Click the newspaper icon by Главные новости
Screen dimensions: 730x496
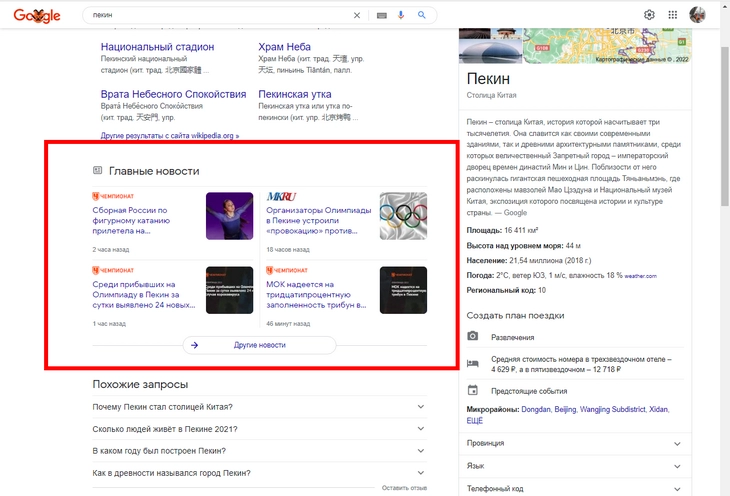(97, 170)
